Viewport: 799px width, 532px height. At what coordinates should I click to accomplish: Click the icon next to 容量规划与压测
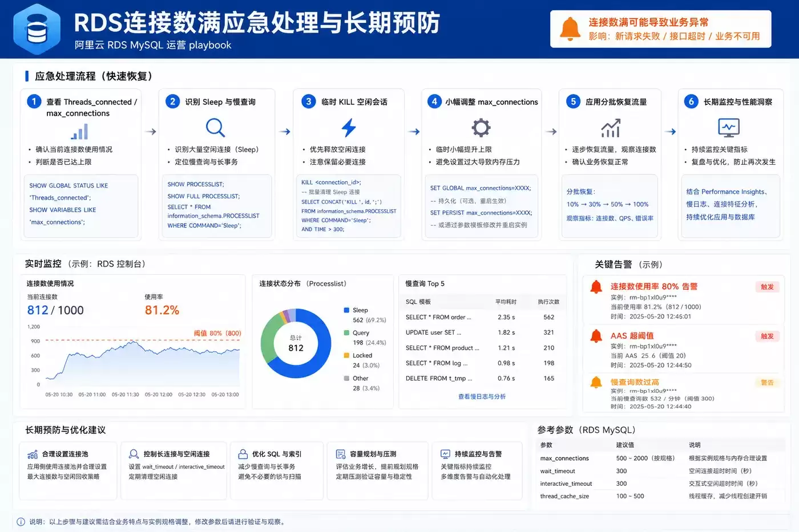[x=341, y=454]
